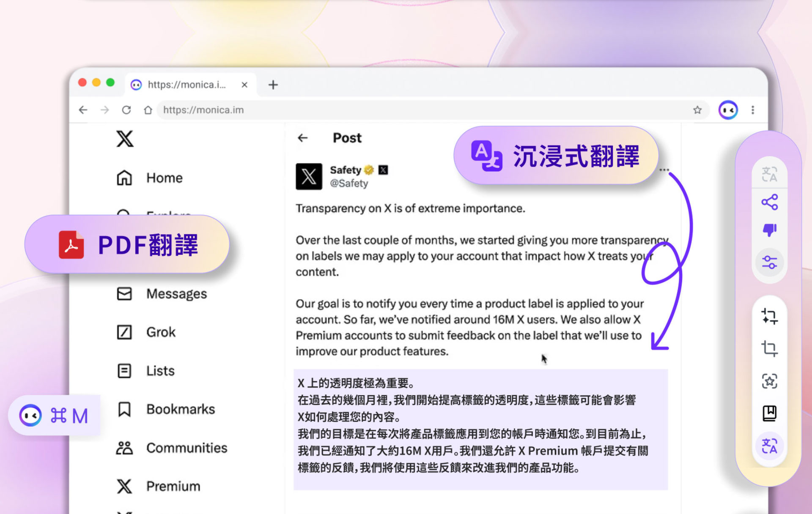812x514 pixels.
Task: Click the AI crop with sparkles icon
Action: pyautogui.click(x=769, y=316)
